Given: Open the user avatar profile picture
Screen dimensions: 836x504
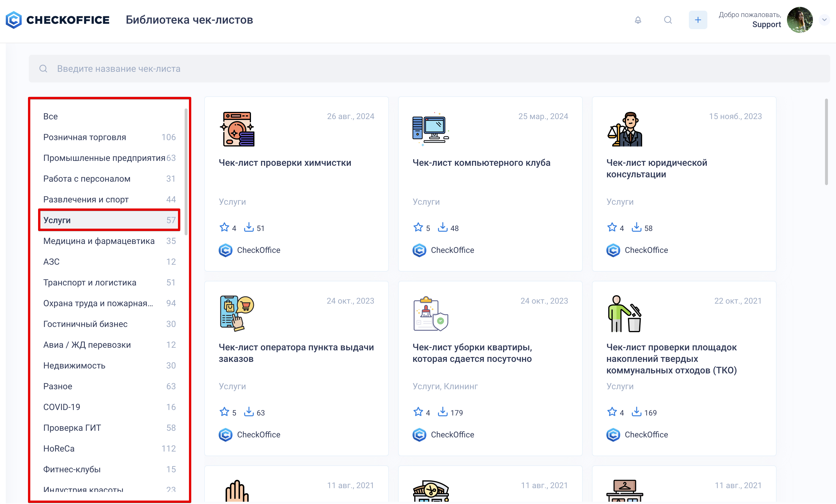Looking at the screenshot, I should [x=800, y=20].
